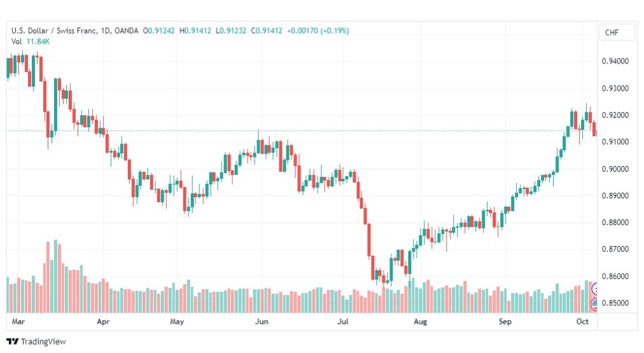Click the C0.91412 close price value
Image resolution: width=644 pixels, height=353 pixels.
point(267,31)
